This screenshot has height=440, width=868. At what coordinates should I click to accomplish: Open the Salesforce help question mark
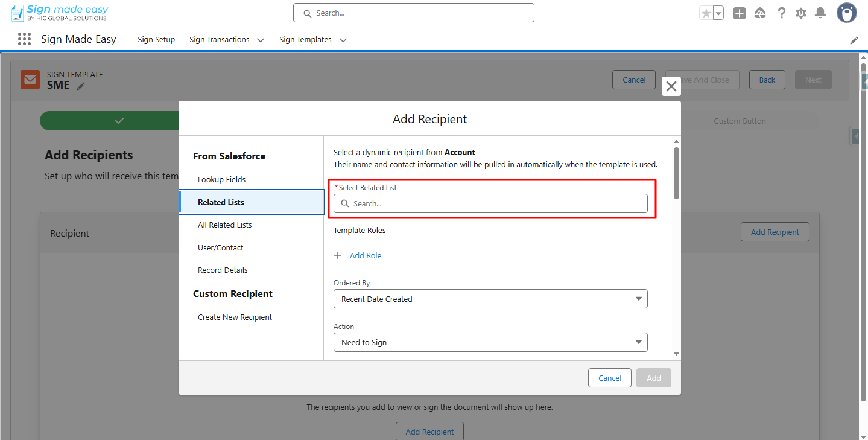point(781,13)
